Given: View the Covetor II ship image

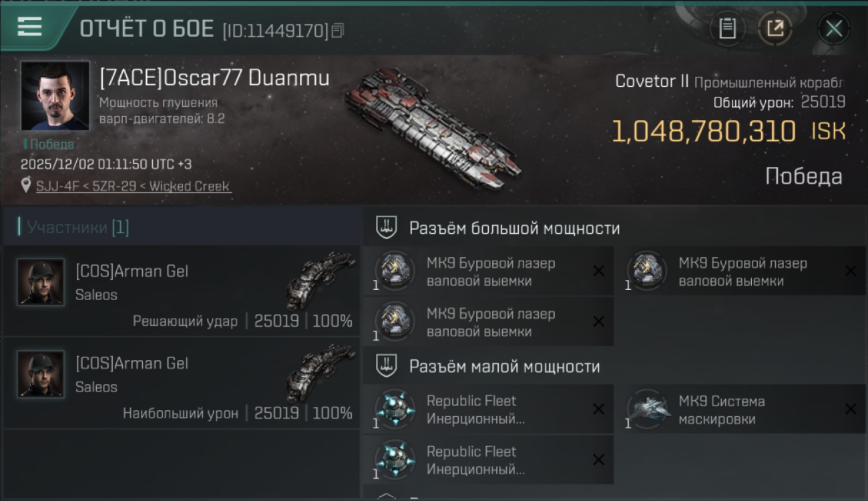Looking at the screenshot, I should [433, 128].
